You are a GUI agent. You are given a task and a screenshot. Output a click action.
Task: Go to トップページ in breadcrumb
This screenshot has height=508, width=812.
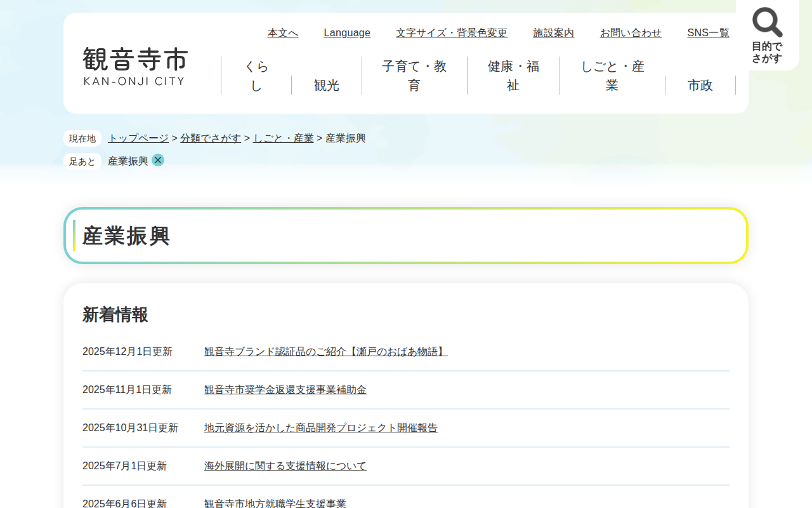pos(138,138)
